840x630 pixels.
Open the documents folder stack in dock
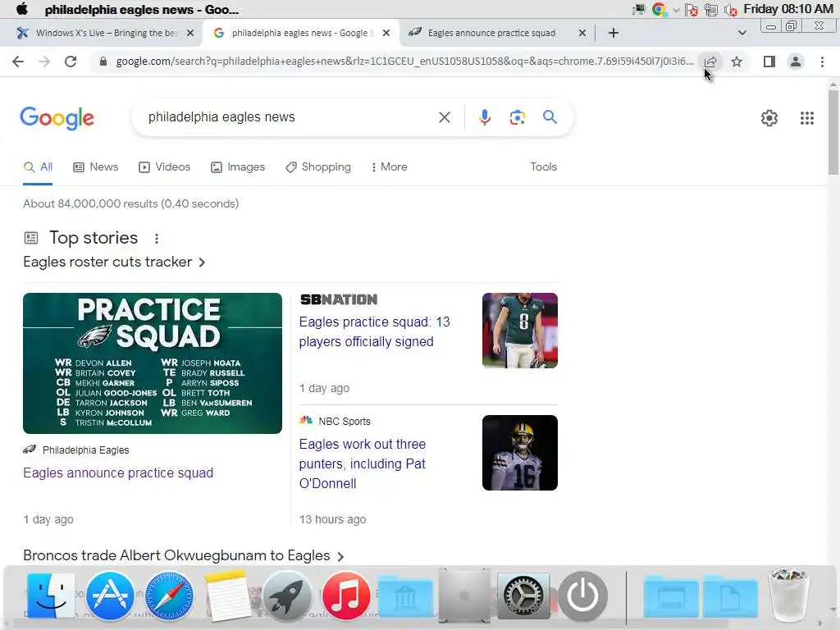coord(730,597)
